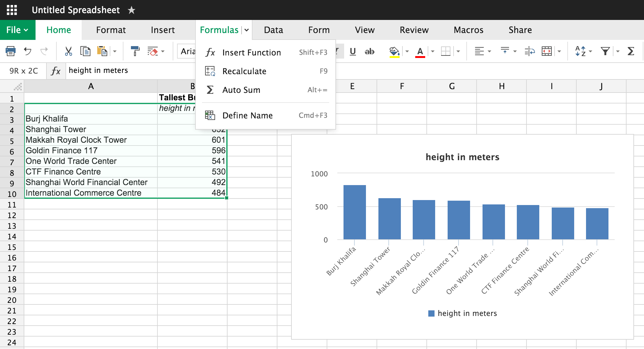Click the Copy icon in toolbar
This screenshot has width=644, height=349.
coord(85,52)
